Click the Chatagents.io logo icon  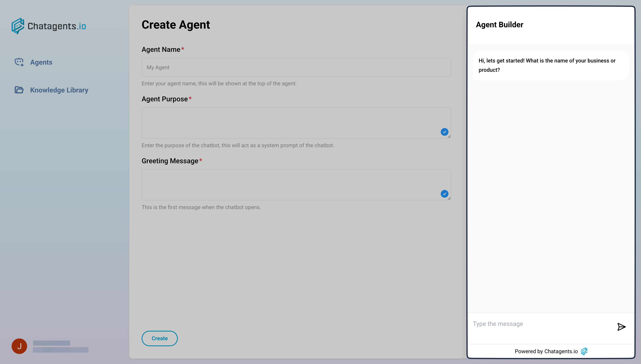[x=18, y=26]
